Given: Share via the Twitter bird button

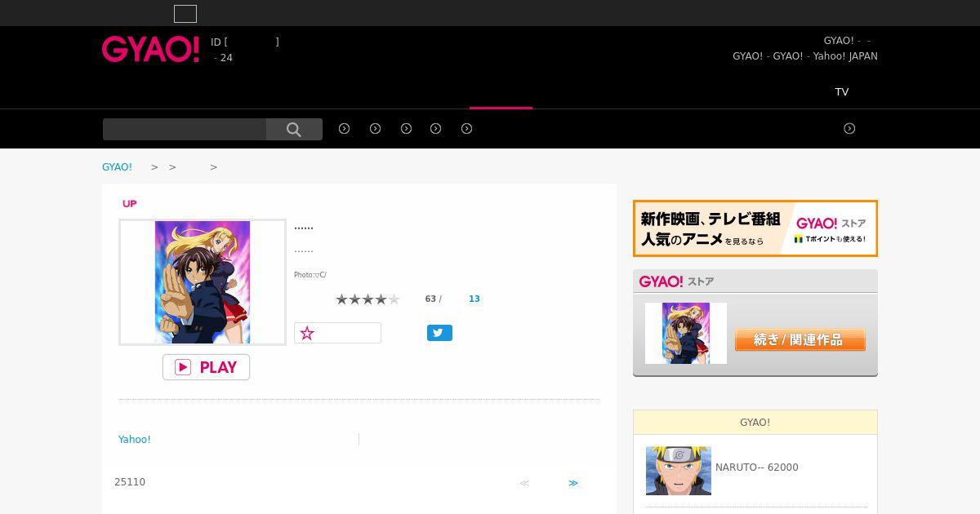Looking at the screenshot, I should tap(439, 333).
